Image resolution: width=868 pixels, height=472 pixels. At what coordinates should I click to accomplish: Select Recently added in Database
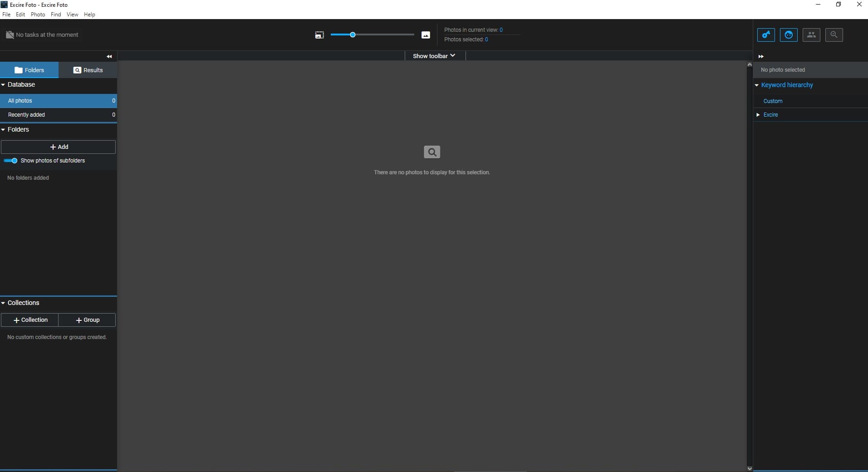[59, 115]
